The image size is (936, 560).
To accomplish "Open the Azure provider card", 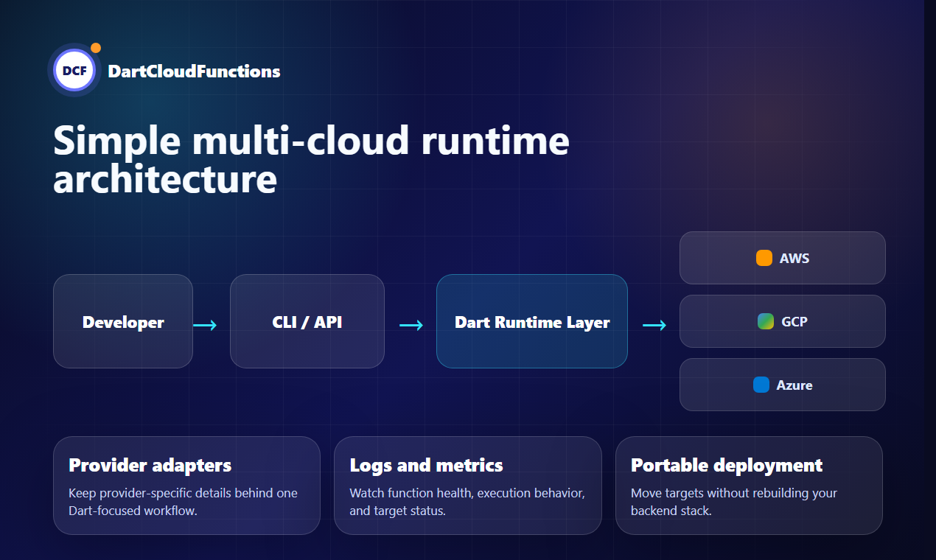I will [783, 385].
